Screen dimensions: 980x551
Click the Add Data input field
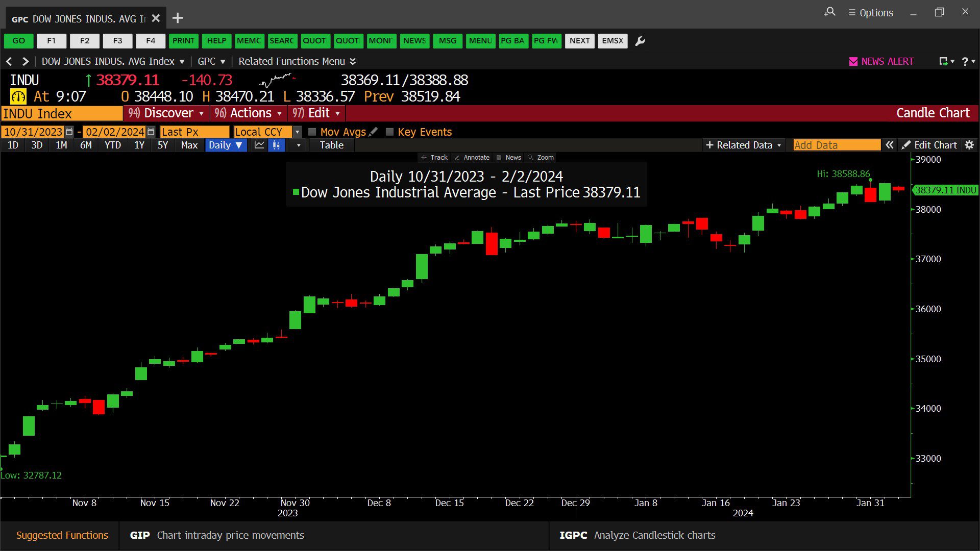pos(837,145)
